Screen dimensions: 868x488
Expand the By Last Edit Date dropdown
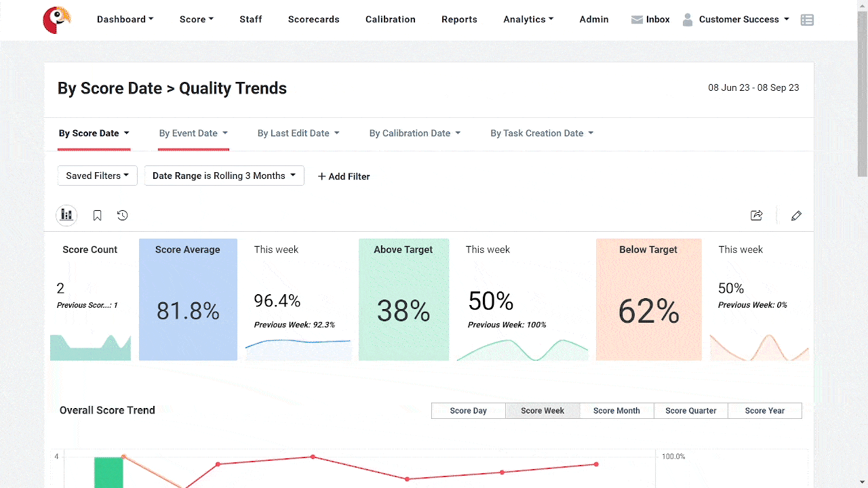click(x=298, y=134)
